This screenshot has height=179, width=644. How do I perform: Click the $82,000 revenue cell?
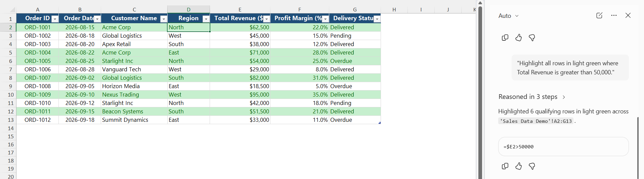tap(240, 78)
